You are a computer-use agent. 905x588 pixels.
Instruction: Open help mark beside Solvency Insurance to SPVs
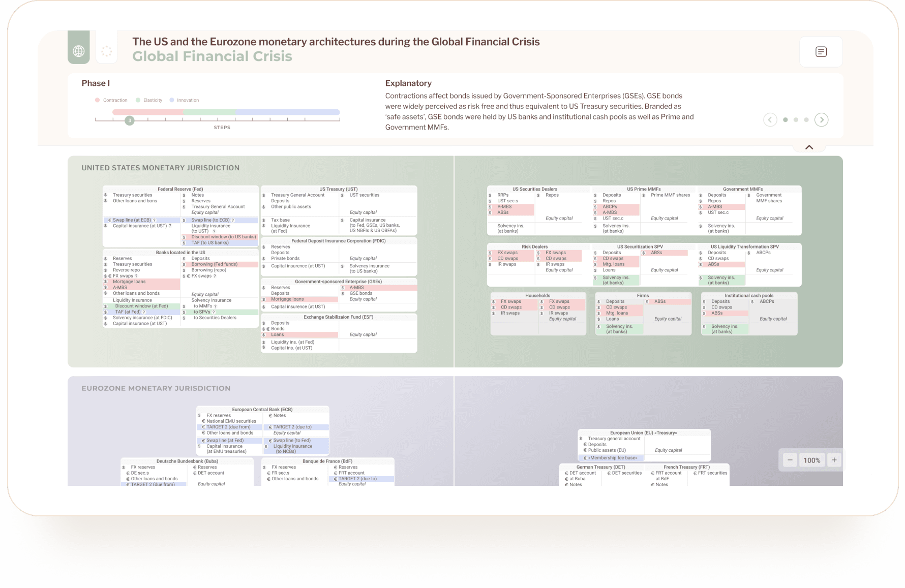pyautogui.click(x=214, y=312)
